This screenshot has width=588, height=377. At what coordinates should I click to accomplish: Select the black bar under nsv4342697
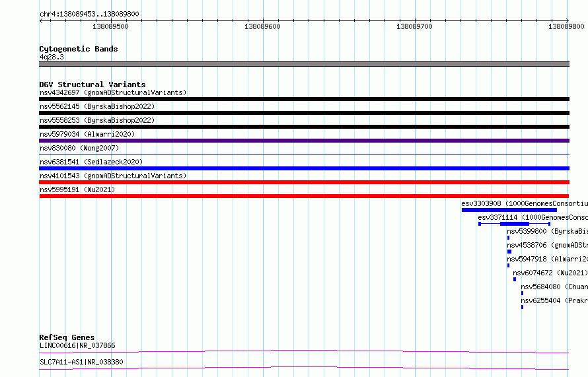tap(304, 99)
